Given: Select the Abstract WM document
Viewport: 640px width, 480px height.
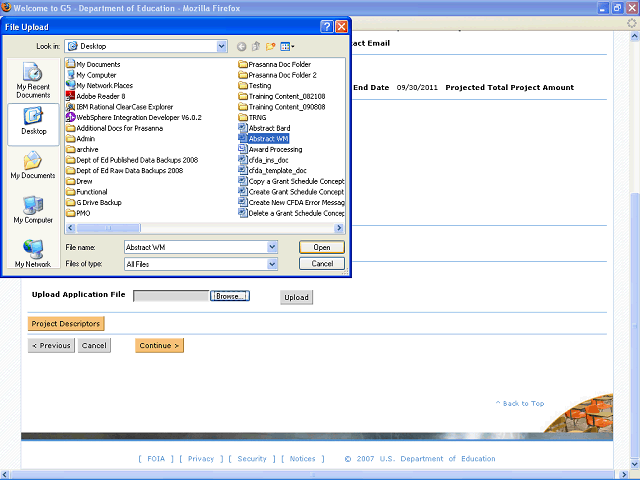Looking at the screenshot, I should 263,139.
